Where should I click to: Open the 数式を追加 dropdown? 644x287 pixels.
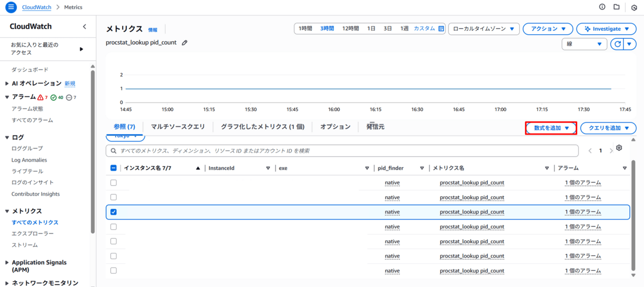(x=551, y=128)
